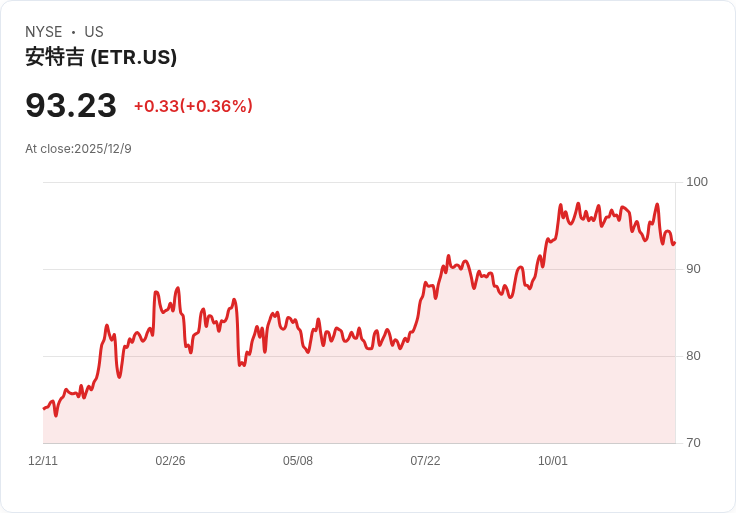Select the 05/08 date on x-axis

pos(298,461)
